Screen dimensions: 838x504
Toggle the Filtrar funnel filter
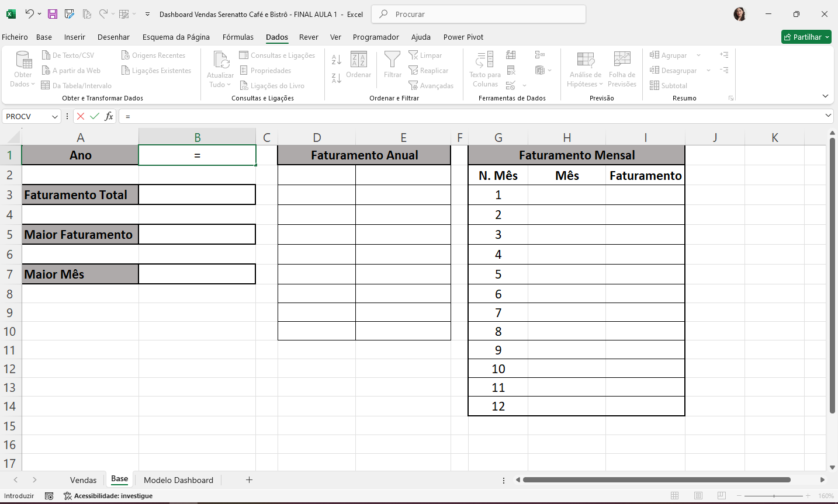click(x=393, y=65)
